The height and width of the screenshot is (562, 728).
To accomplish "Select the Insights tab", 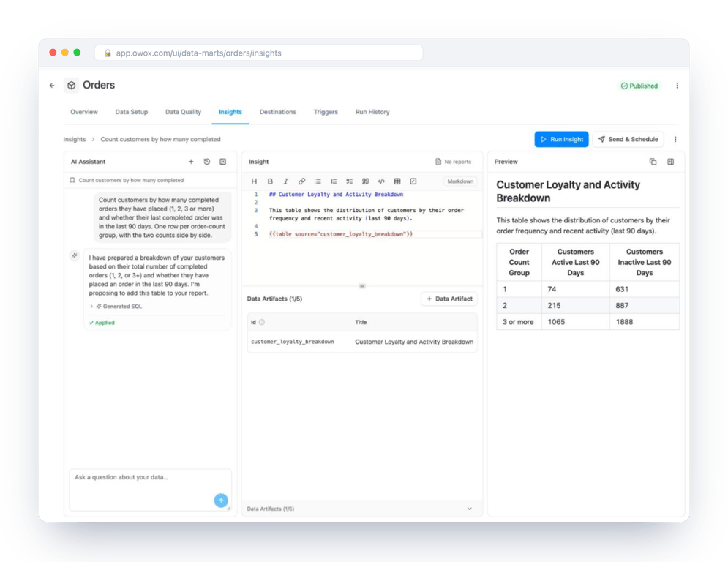I will (230, 112).
